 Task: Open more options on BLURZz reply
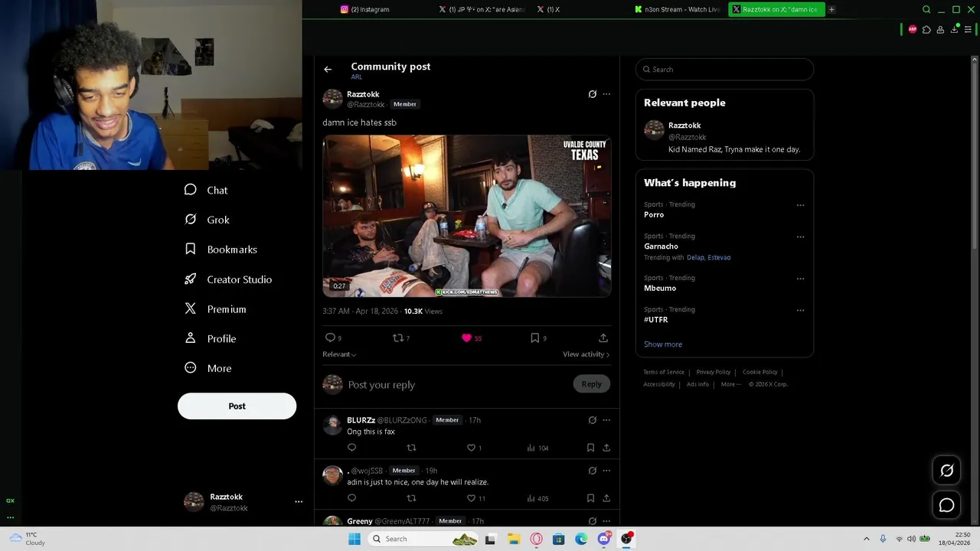tap(606, 420)
